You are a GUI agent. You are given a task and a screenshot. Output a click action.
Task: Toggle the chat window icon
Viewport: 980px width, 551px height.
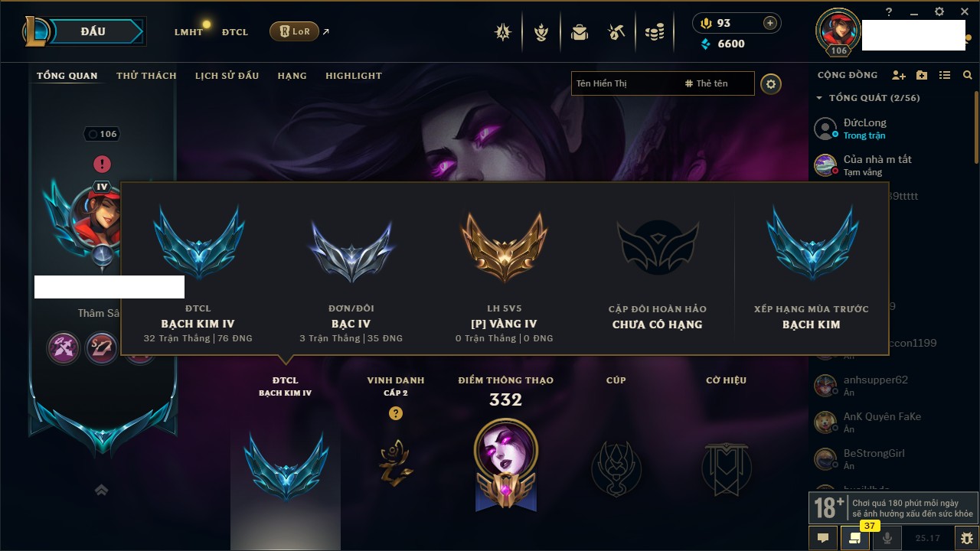click(x=823, y=537)
